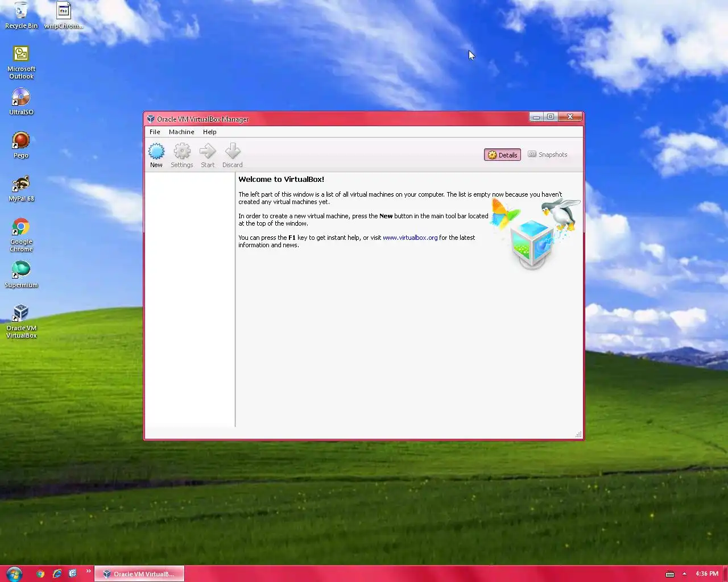Open the Machine menu
This screenshot has width=728, height=582.
[181, 132]
